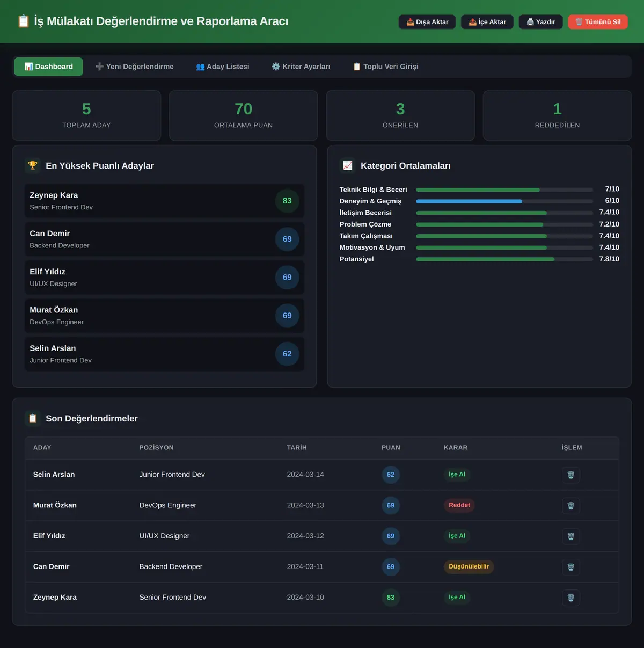Click the Reddet badge in Murat Özkan's row
The height and width of the screenshot is (648, 644).
click(x=459, y=505)
